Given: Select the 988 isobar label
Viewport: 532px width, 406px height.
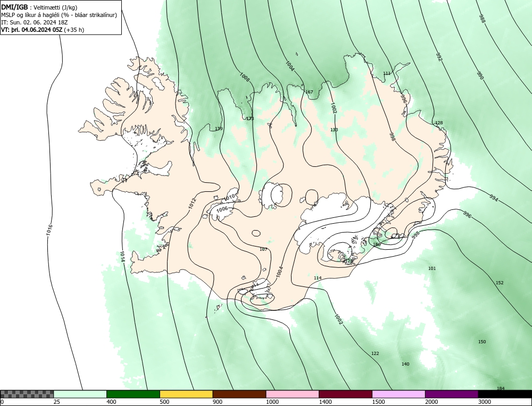Looking at the screenshot, I should 482,19.
